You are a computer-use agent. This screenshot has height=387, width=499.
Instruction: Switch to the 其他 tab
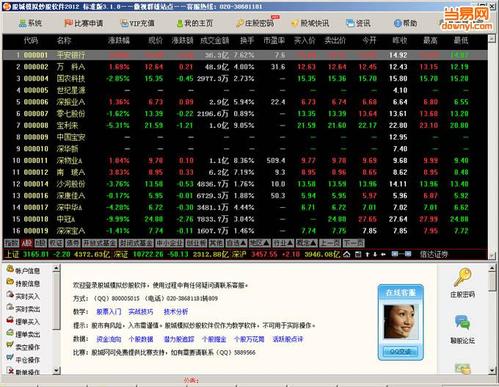click(x=216, y=243)
